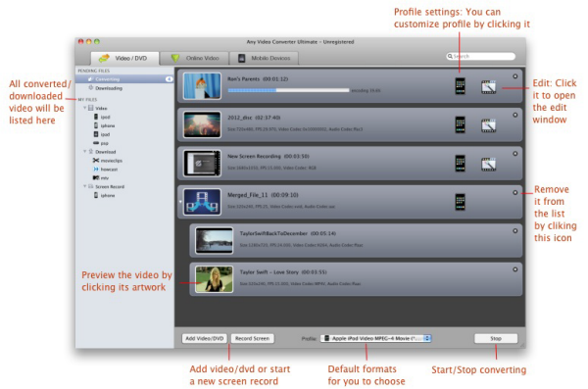This screenshot has height=389, width=588.
Task: Click the Stop button
Action: pos(496,338)
